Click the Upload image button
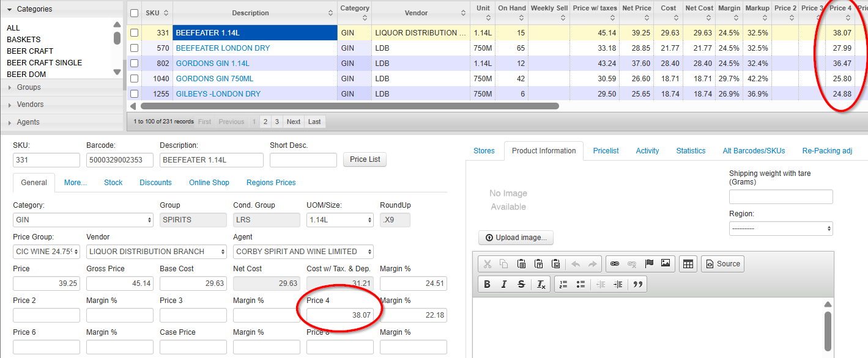Viewport: 868px width, 358px height. tap(516, 238)
